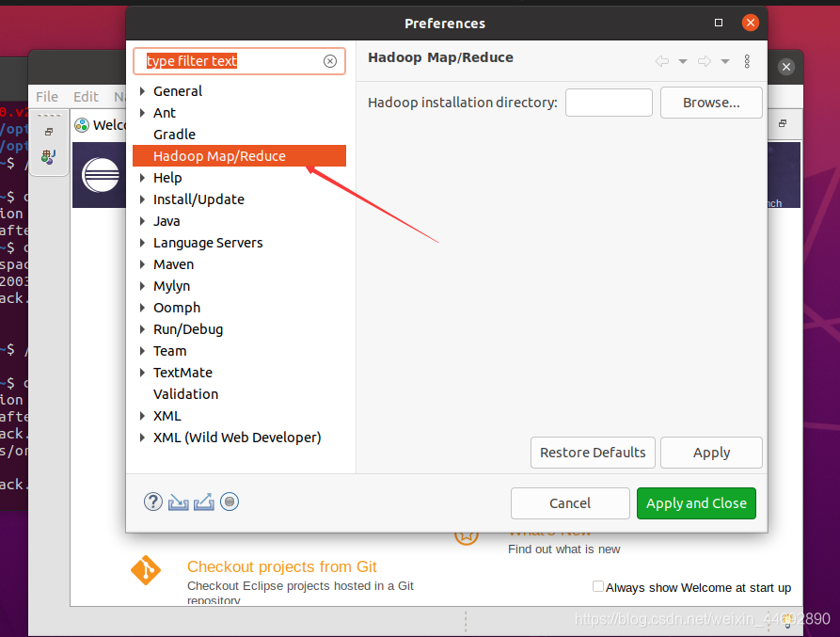Expand the TextMate tree node
This screenshot has width=840, height=637.
142,373
